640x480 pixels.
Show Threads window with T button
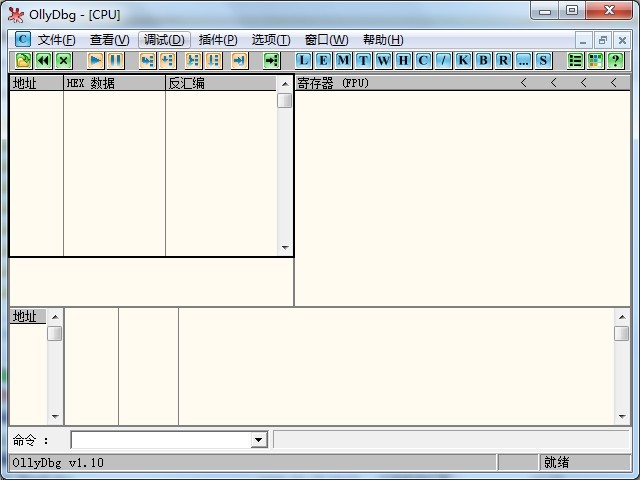coord(364,60)
